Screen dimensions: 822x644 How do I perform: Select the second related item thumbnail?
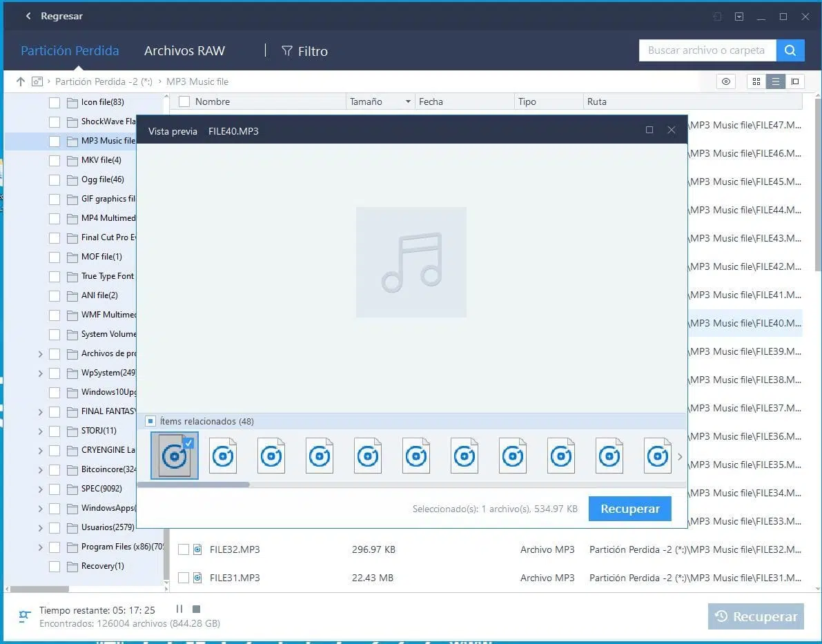[223, 456]
